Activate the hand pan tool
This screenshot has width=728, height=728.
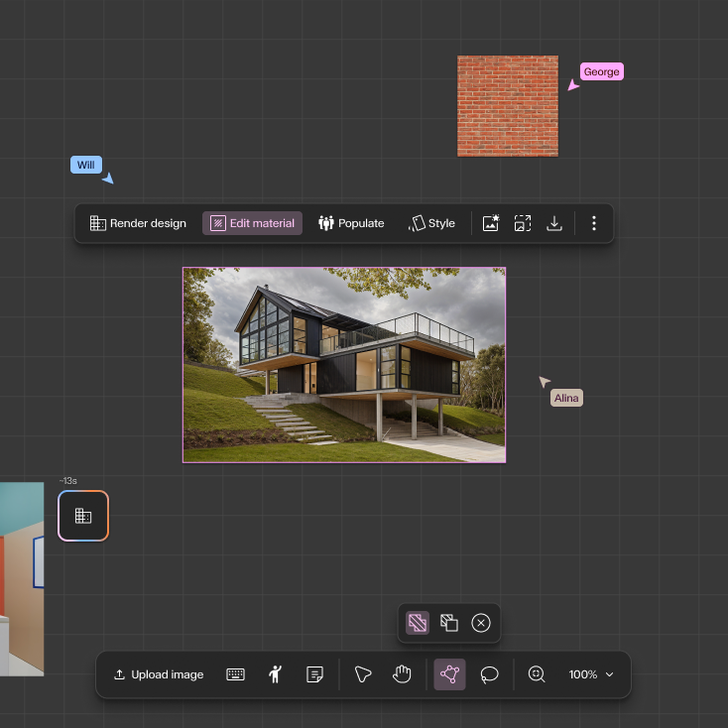[402, 674]
